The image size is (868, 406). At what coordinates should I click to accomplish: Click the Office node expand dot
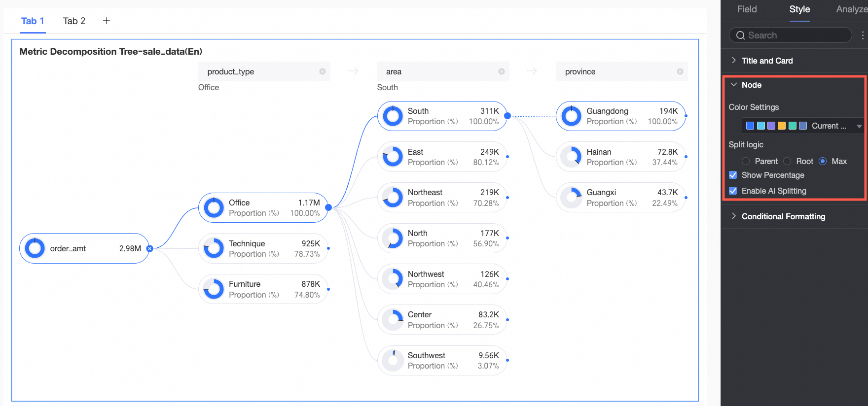click(x=328, y=207)
